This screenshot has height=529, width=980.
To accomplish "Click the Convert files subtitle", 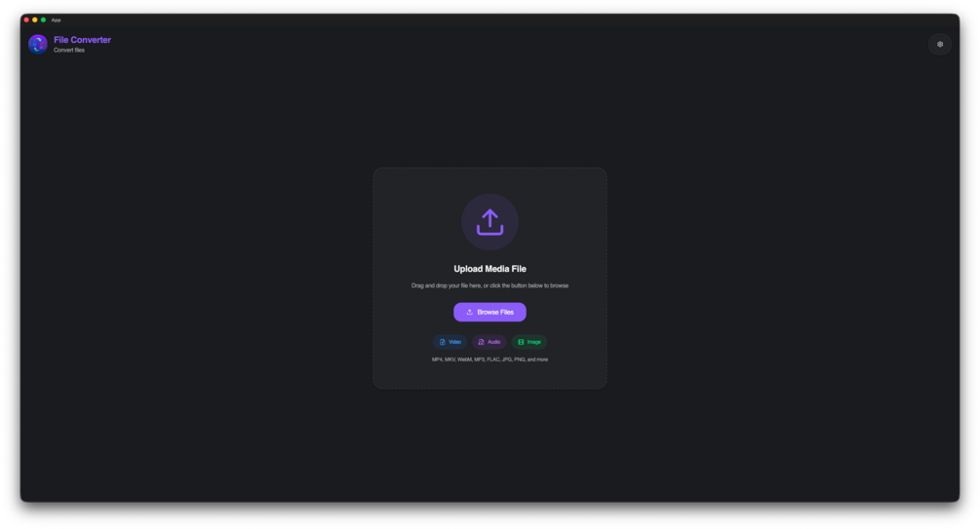I will click(69, 51).
